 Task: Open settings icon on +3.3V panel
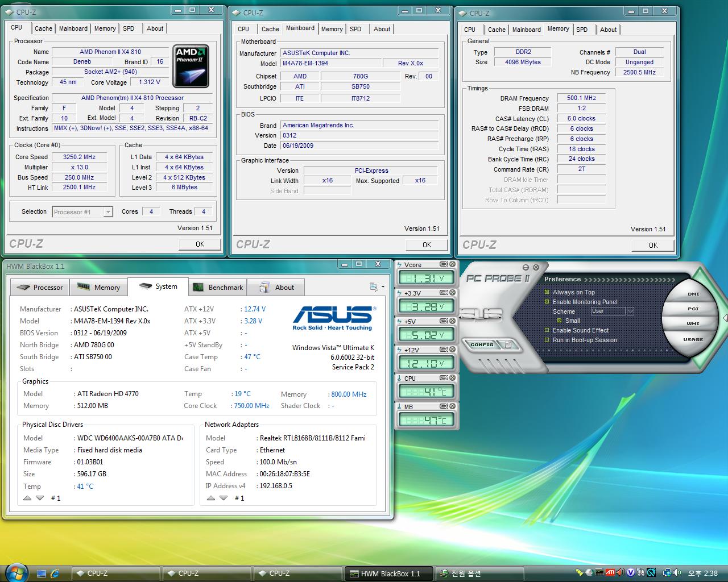coord(444,293)
